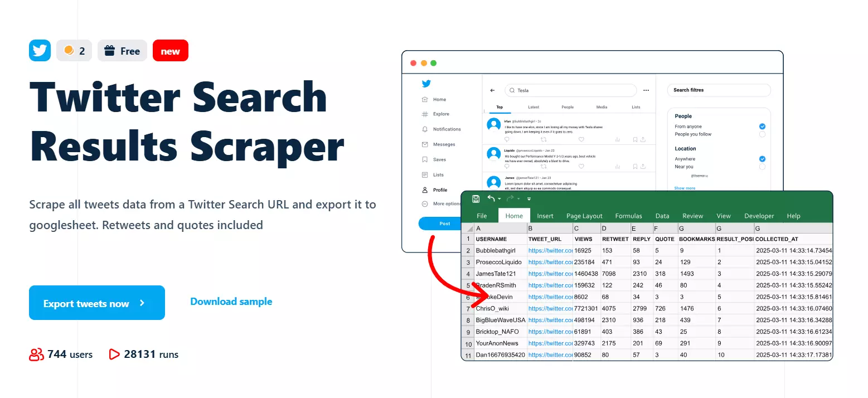Open the Excel Formulas tab
The height and width of the screenshot is (398, 868).
[629, 216]
